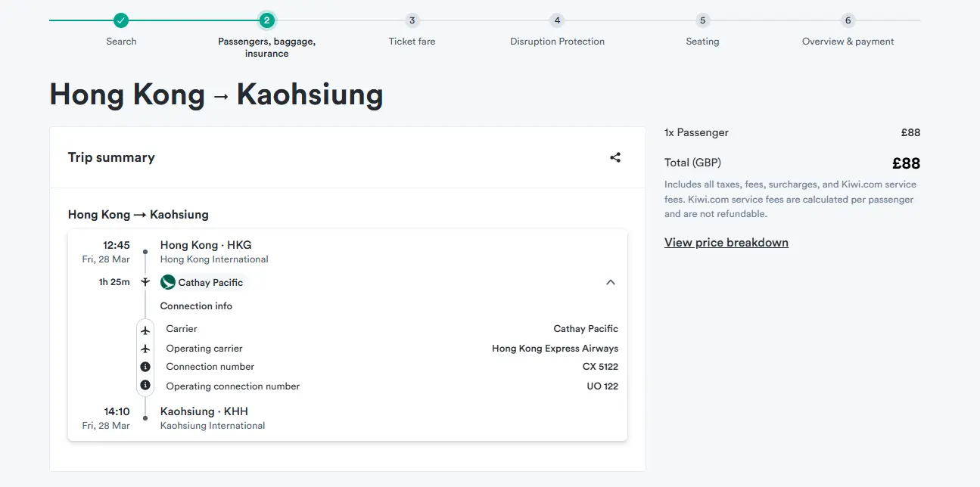Click the Connection info heading
The image size is (980, 487).
pyautogui.click(x=196, y=306)
